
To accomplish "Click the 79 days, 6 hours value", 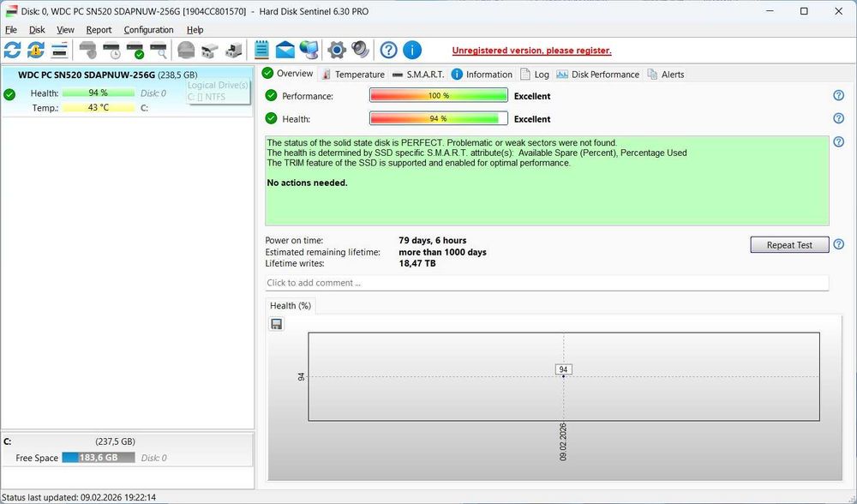I will (432, 240).
